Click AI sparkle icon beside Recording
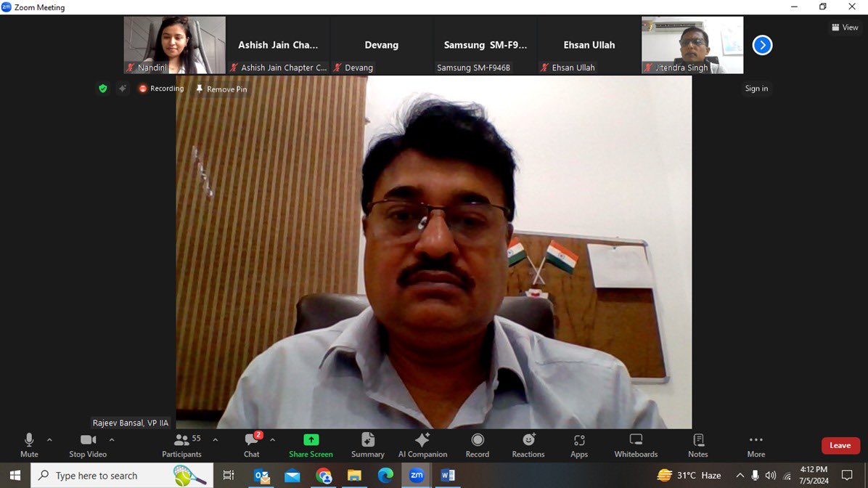The width and height of the screenshot is (868, 488). click(x=123, y=89)
